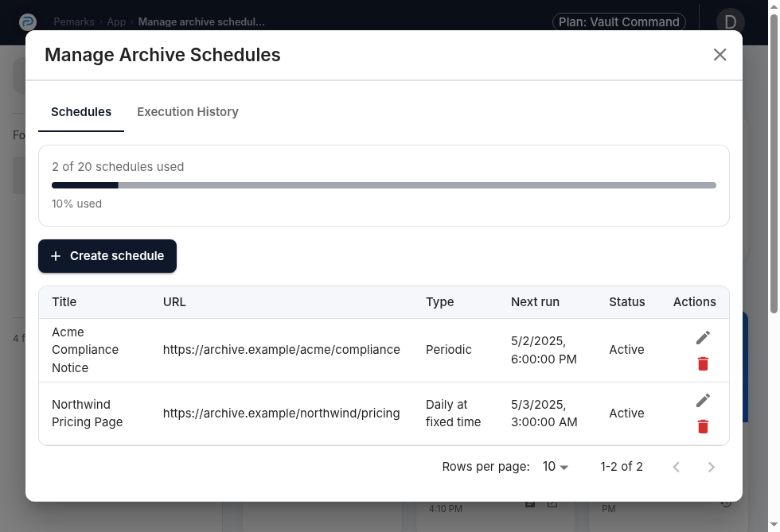Click the Status column header
This screenshot has width=780, height=532.
(627, 302)
